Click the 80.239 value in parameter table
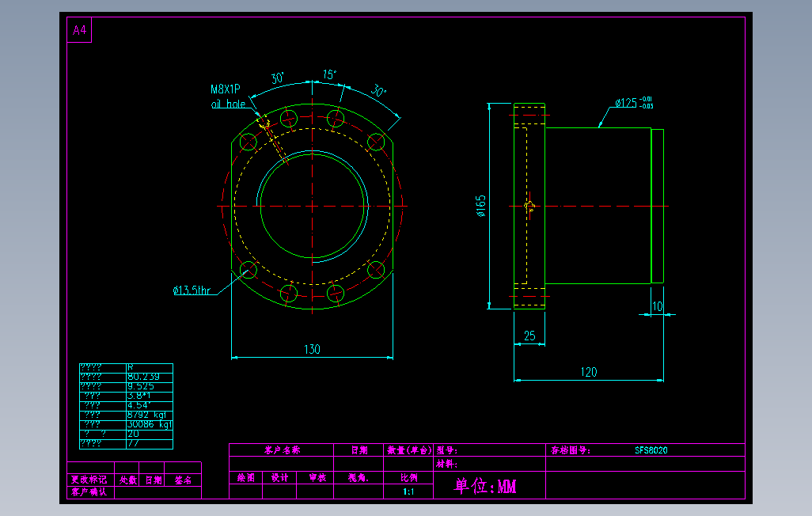This screenshot has height=516, width=812. click(x=143, y=376)
